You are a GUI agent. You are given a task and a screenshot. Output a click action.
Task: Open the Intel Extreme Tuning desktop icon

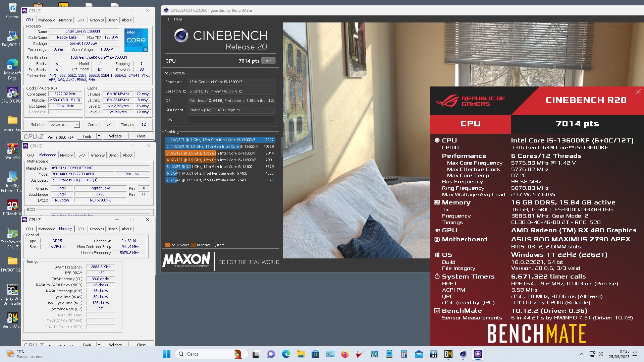[x=12, y=182]
